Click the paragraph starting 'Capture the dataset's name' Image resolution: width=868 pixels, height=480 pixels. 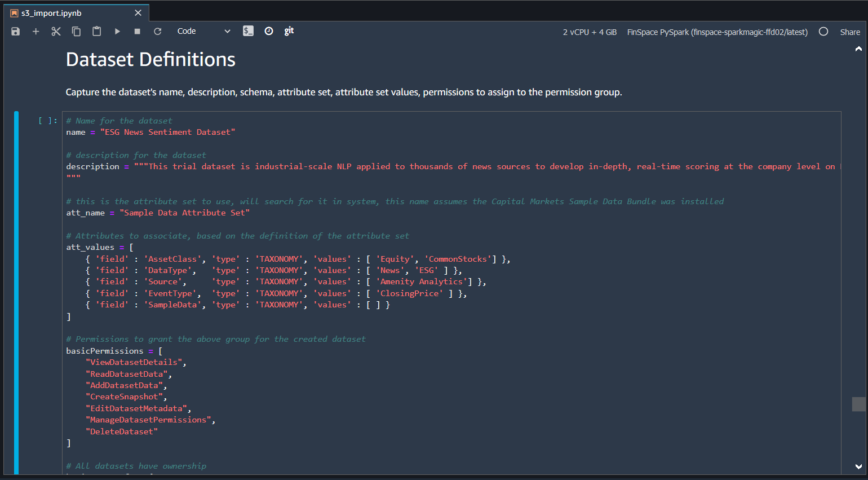(x=344, y=92)
